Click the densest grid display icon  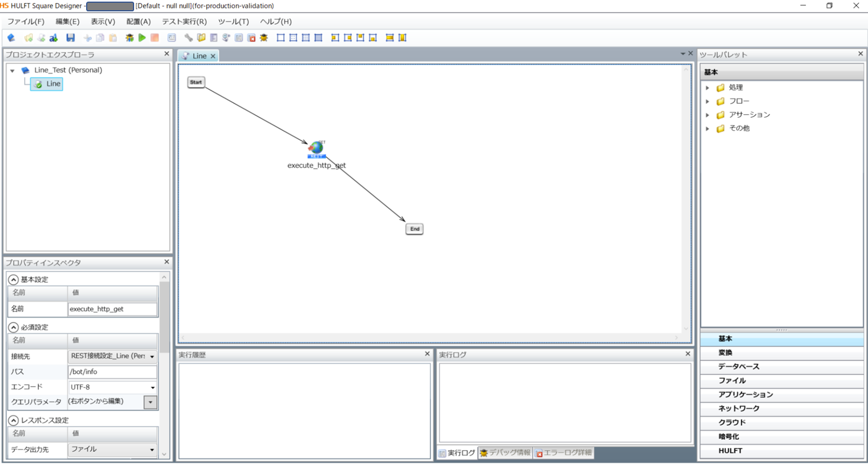(318, 38)
